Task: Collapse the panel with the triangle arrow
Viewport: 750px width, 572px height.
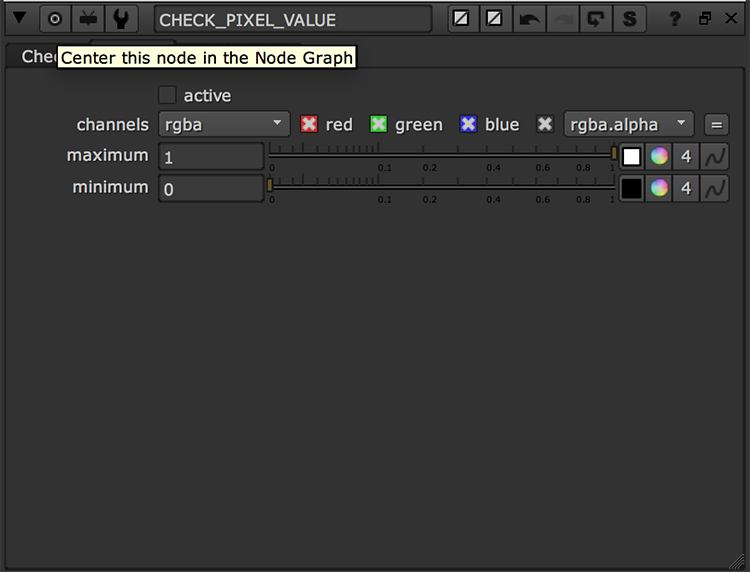Action: 19,18
